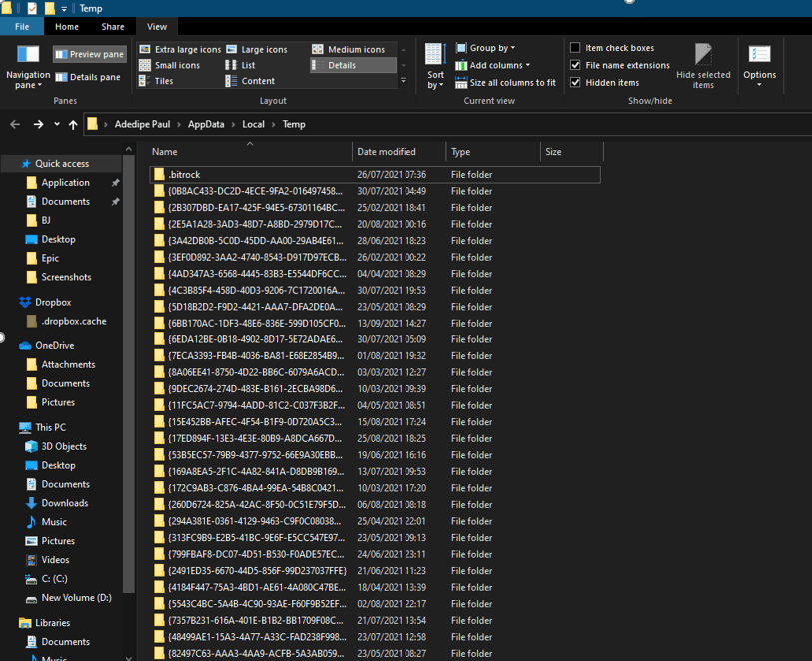Switch to the Home ribbon tab
Screen dimensions: 812x661
(x=66, y=26)
